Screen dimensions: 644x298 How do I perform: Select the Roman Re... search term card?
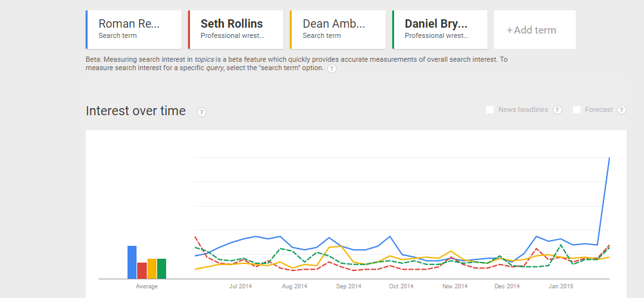[134, 30]
